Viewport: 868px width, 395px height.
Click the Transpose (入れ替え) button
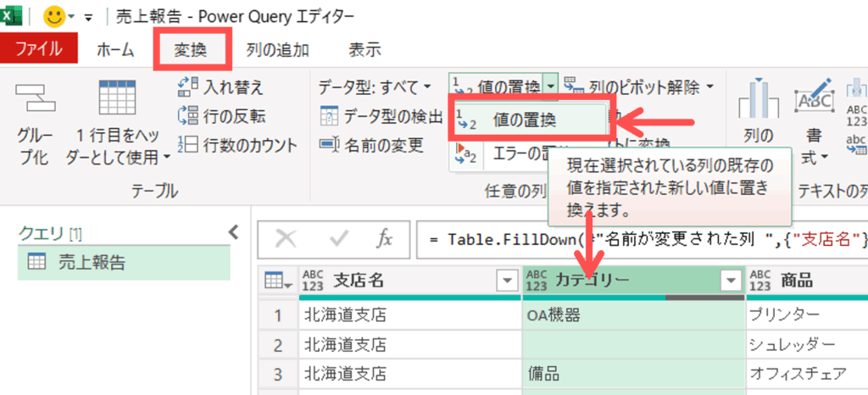(221, 86)
